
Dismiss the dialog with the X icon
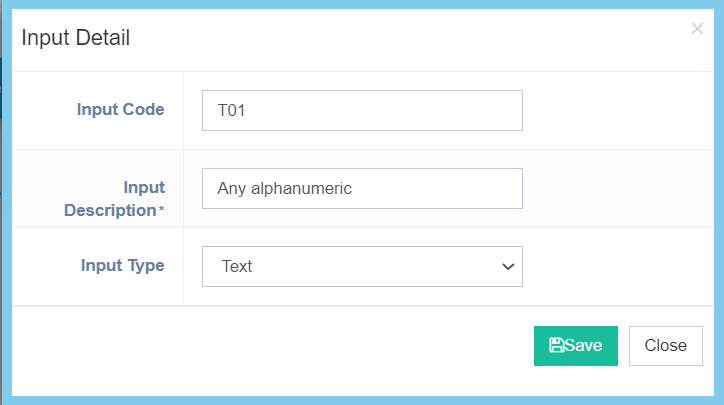pos(697,29)
